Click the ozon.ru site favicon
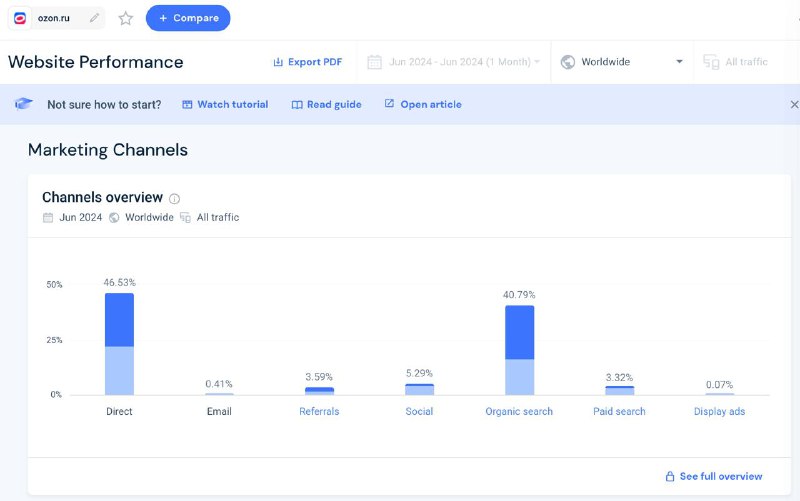 [20, 18]
